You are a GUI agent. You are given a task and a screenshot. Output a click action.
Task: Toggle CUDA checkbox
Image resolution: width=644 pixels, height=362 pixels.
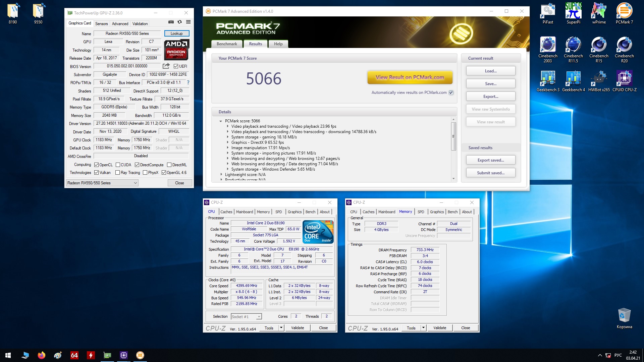pyautogui.click(x=118, y=165)
